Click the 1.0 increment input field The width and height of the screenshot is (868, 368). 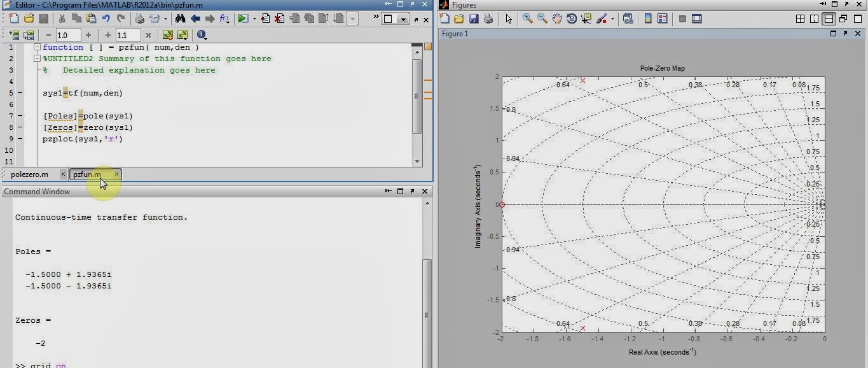tap(68, 35)
